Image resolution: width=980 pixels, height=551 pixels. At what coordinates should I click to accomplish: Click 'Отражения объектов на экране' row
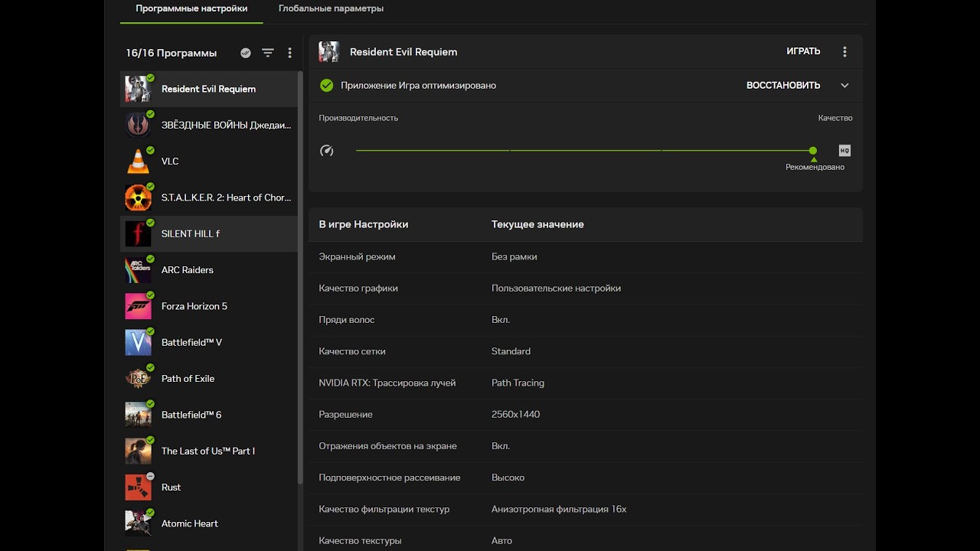(x=586, y=446)
